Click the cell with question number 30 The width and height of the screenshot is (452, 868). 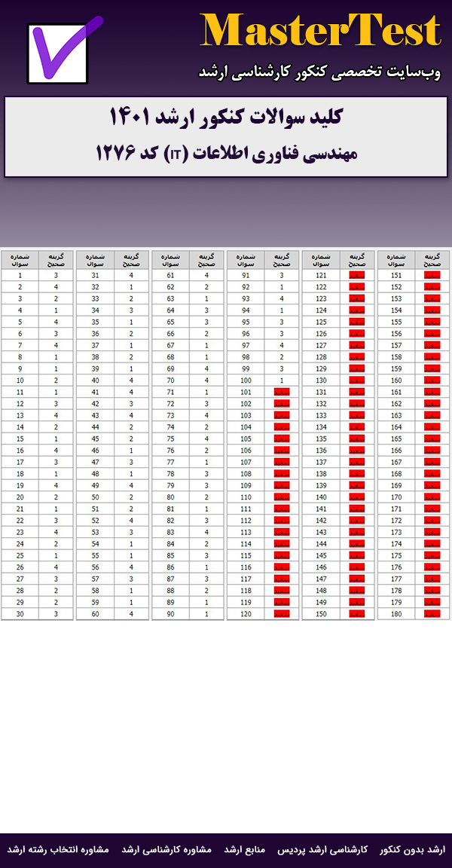pyautogui.click(x=20, y=614)
